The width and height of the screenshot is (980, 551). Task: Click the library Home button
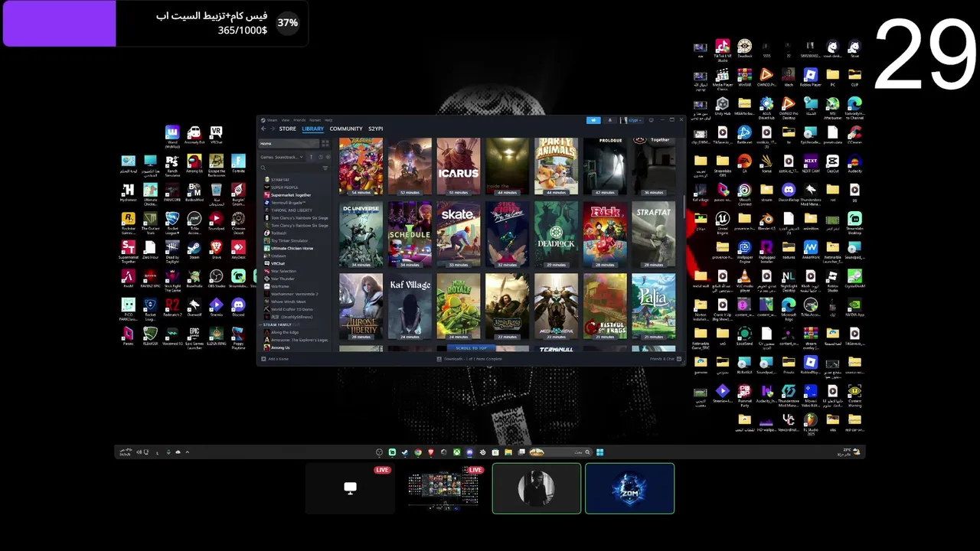click(289, 144)
